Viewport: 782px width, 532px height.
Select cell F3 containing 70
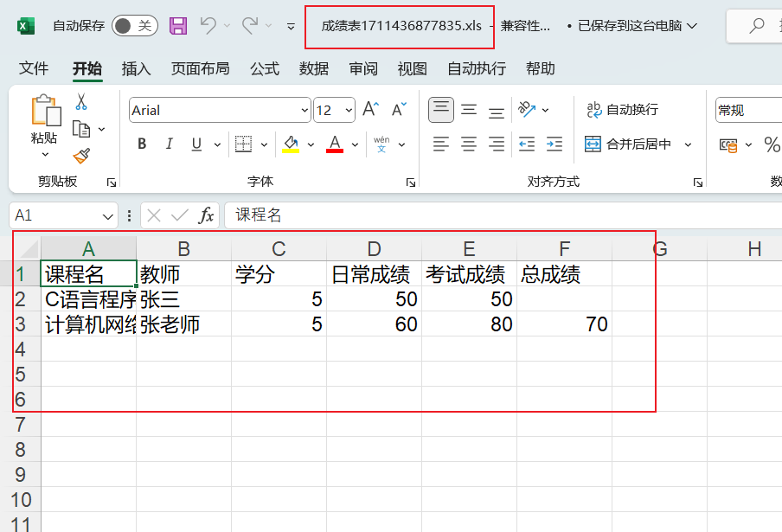[564, 324]
